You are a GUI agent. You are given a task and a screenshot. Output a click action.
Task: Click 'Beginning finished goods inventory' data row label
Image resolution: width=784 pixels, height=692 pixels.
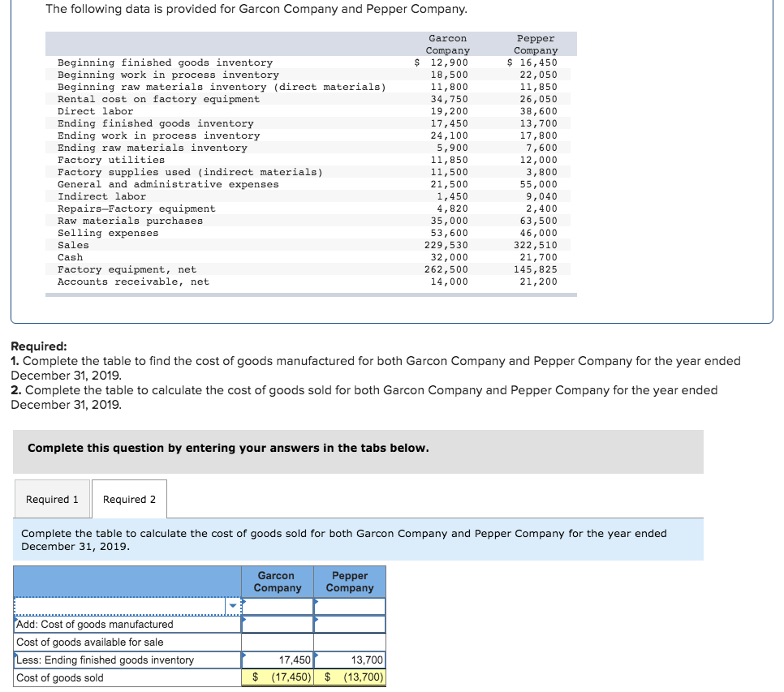(x=165, y=62)
